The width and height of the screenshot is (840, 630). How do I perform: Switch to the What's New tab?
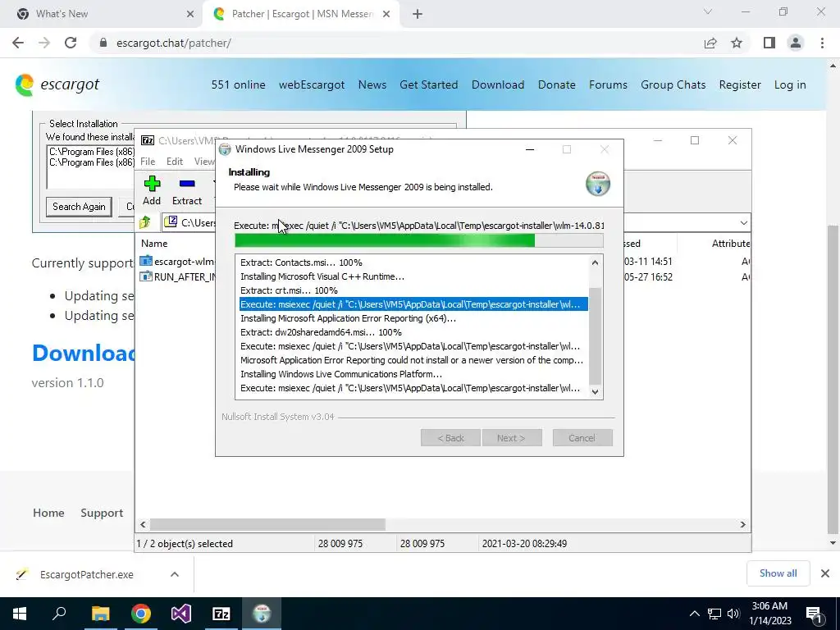(102, 14)
